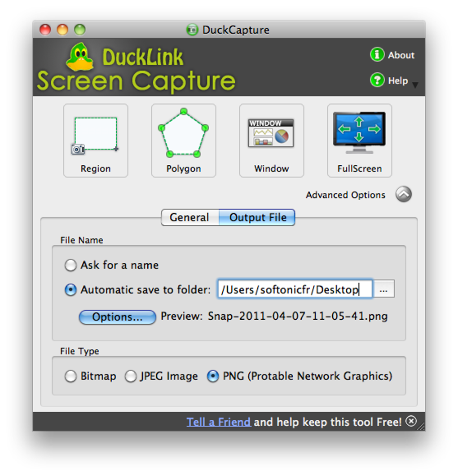This screenshot has height=476, width=458.
Task: Open the Help question-mark icon
Action: pyautogui.click(x=377, y=80)
